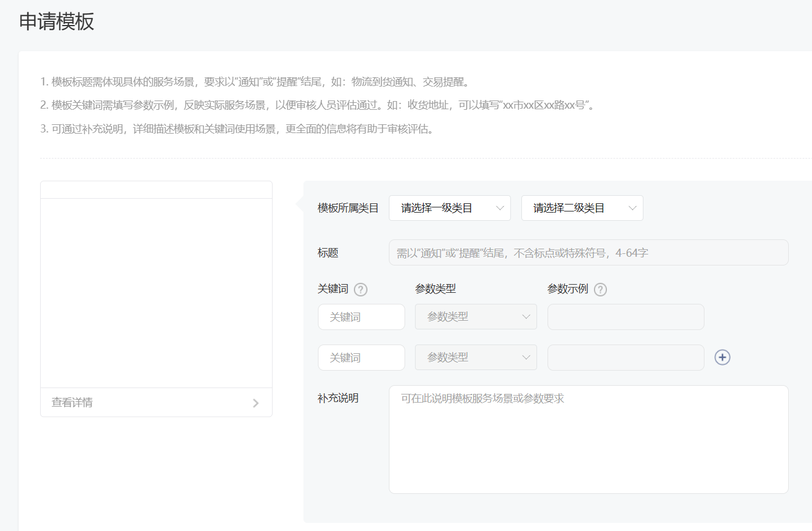Focus the 标题 input field
The width and height of the screenshot is (812, 531).
pyautogui.click(x=588, y=253)
